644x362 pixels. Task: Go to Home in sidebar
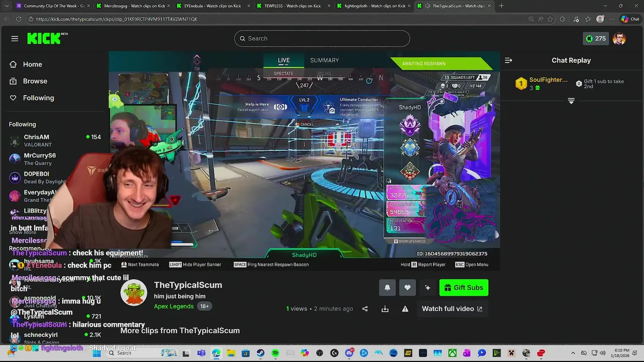pos(26,64)
